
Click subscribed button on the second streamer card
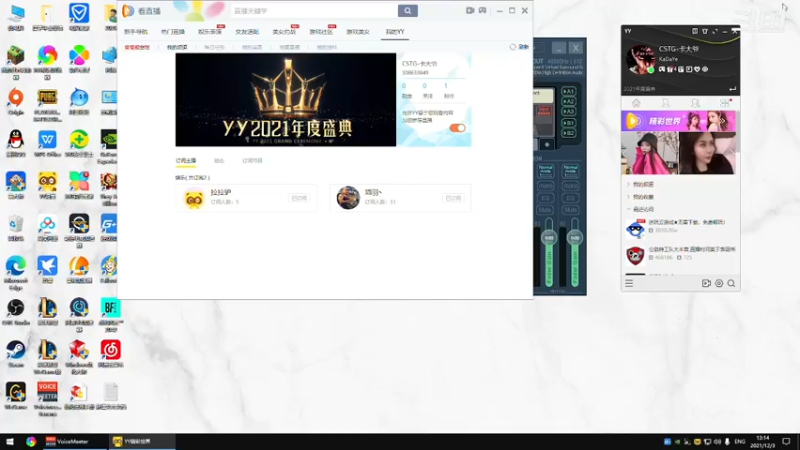(453, 198)
